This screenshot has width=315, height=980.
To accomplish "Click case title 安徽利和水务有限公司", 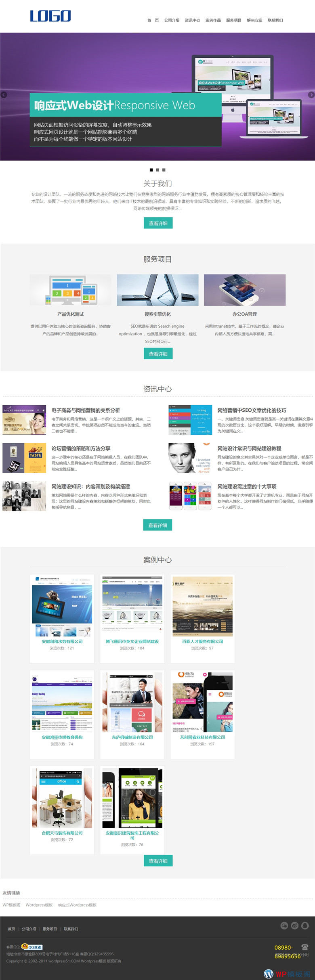I will (62, 641).
